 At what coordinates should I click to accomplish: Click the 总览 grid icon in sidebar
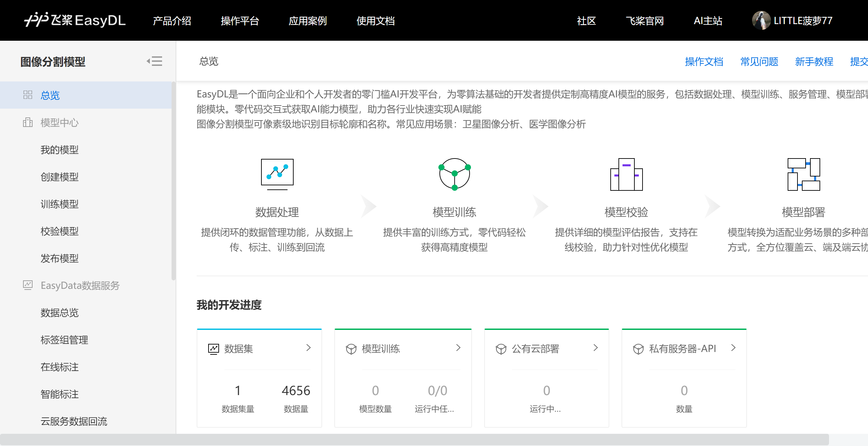28,95
